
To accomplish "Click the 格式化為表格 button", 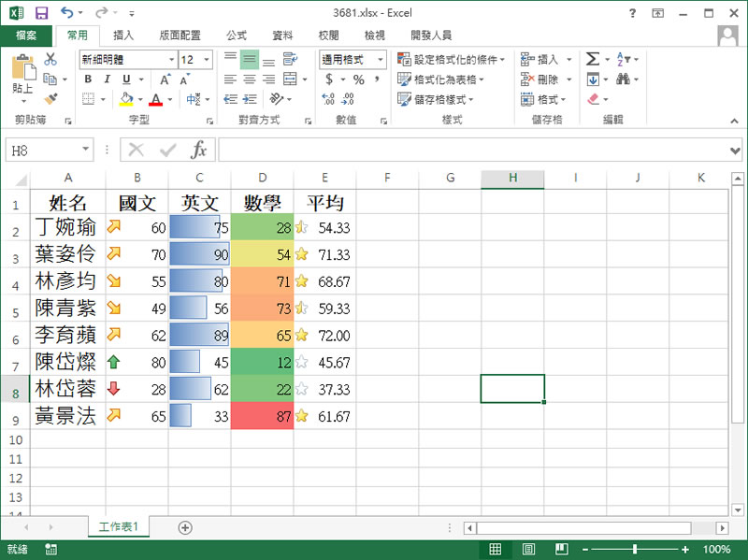I will (x=439, y=79).
